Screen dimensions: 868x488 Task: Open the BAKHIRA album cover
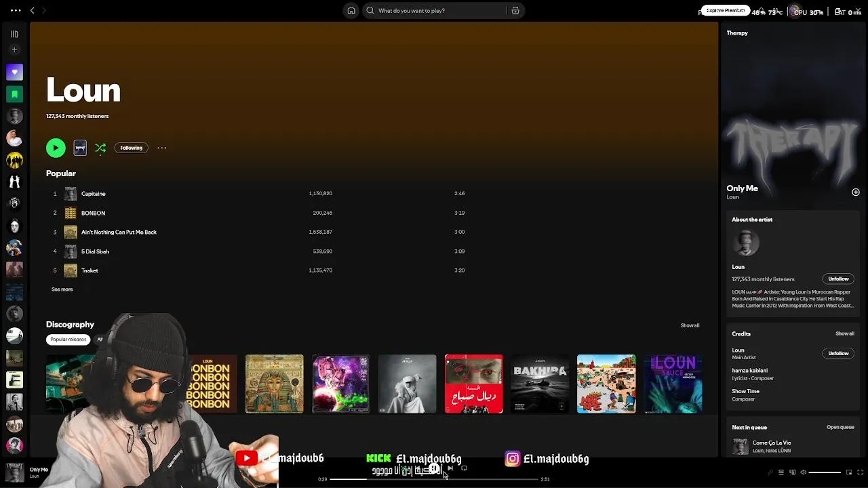pyautogui.click(x=540, y=384)
